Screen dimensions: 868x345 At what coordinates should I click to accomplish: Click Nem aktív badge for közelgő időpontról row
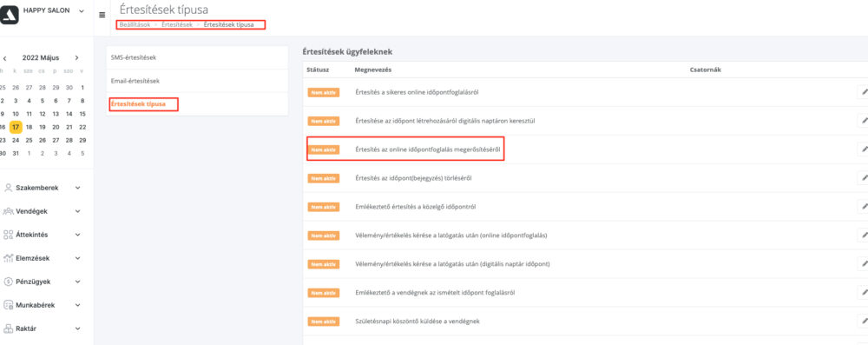click(x=323, y=207)
